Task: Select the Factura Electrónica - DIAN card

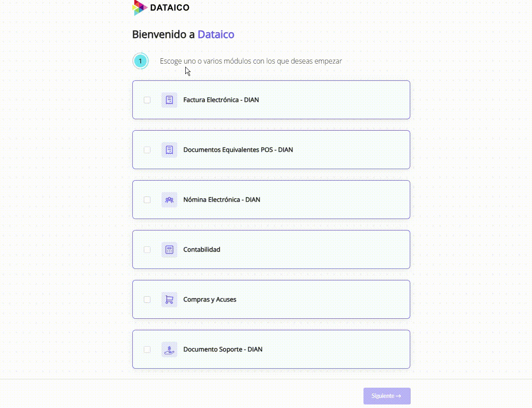Action: point(271,100)
